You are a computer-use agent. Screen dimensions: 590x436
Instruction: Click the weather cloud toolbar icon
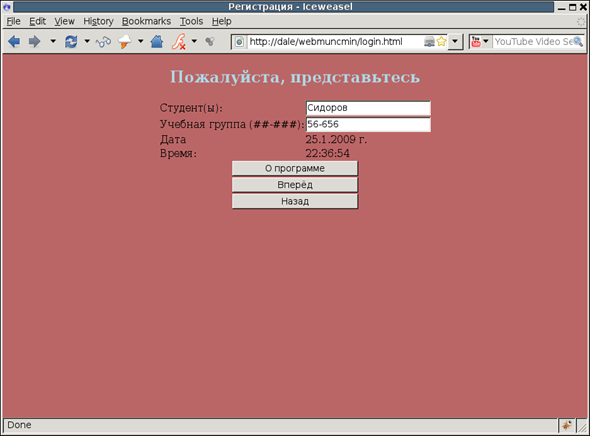(x=125, y=41)
